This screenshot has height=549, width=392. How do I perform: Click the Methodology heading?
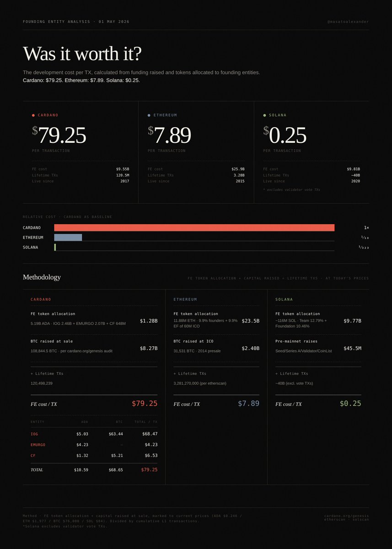coord(42,277)
